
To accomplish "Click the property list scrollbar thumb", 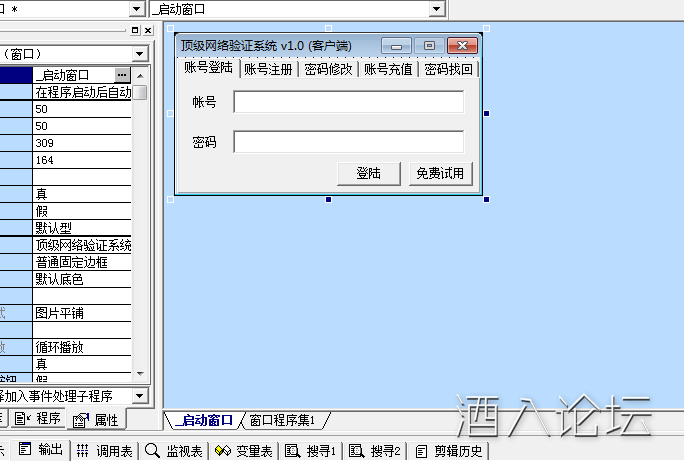I will point(140,92).
